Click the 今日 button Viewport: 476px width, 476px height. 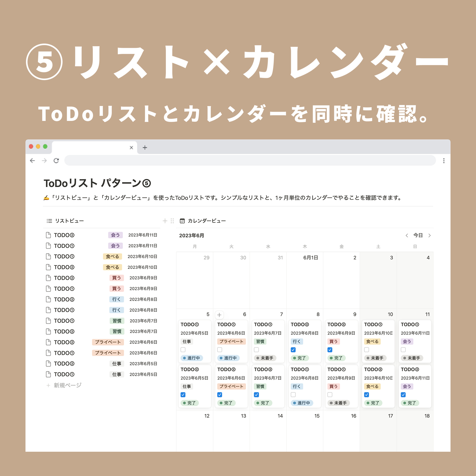[x=418, y=235]
